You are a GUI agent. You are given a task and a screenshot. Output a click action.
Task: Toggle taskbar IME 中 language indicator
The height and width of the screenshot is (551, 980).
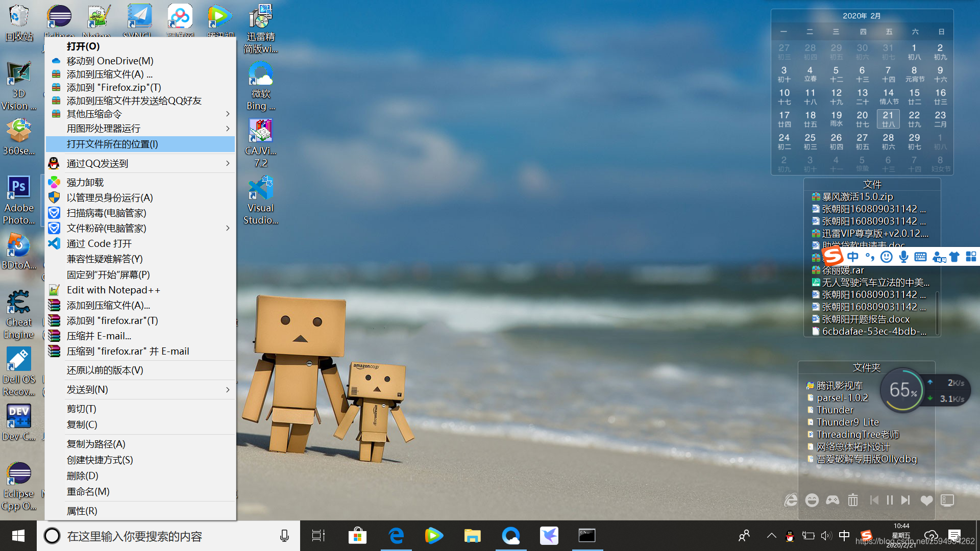pyautogui.click(x=844, y=536)
